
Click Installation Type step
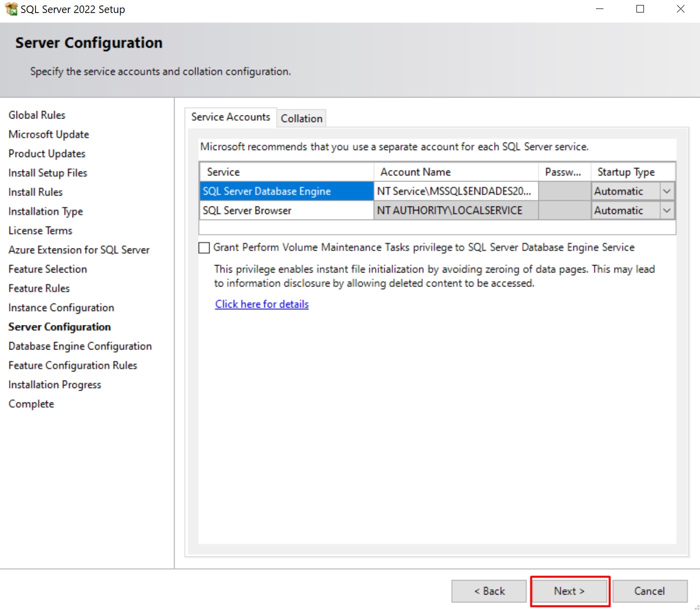(46, 211)
